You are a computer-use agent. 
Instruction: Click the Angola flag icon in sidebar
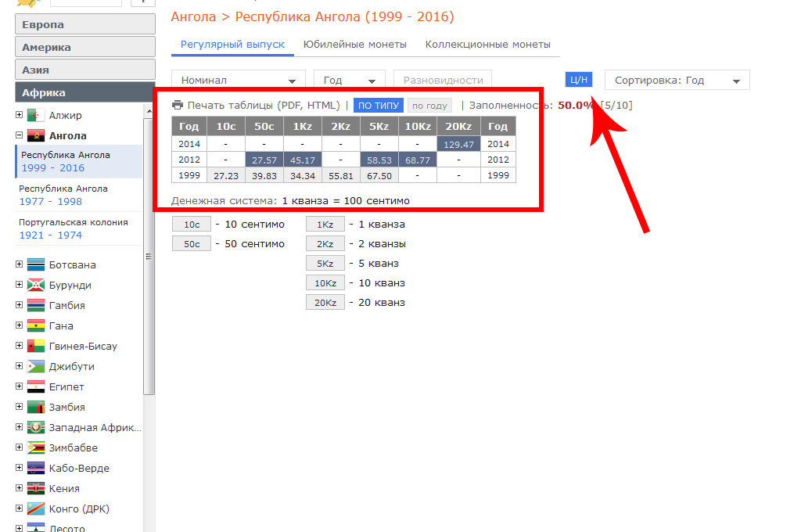36,135
